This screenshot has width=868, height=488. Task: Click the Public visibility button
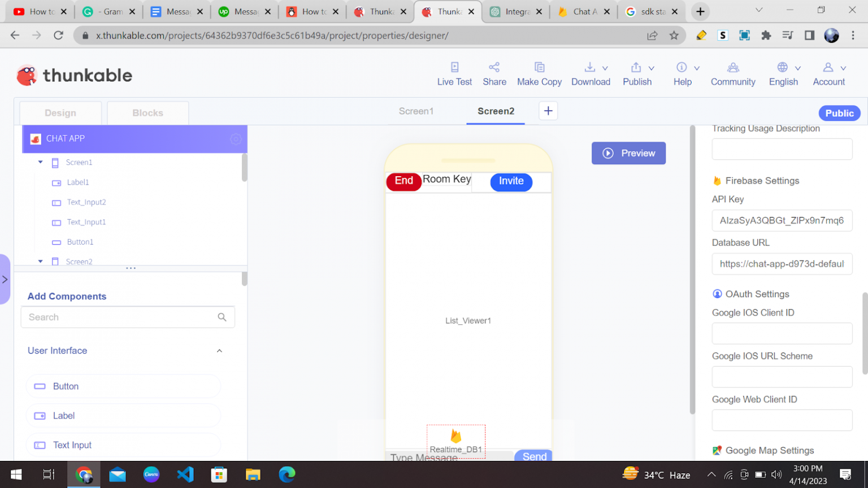pyautogui.click(x=839, y=113)
